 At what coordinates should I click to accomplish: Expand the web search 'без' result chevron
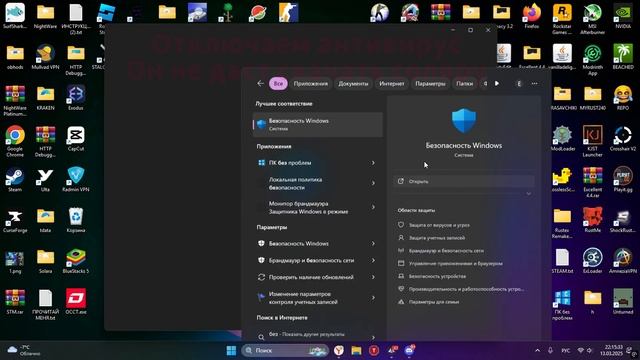point(373,337)
